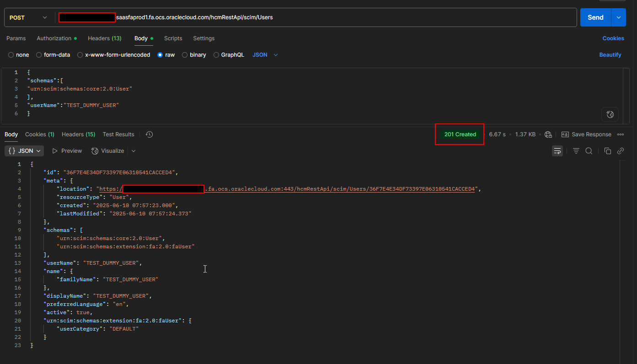Open the Scripts tab

coord(173,38)
